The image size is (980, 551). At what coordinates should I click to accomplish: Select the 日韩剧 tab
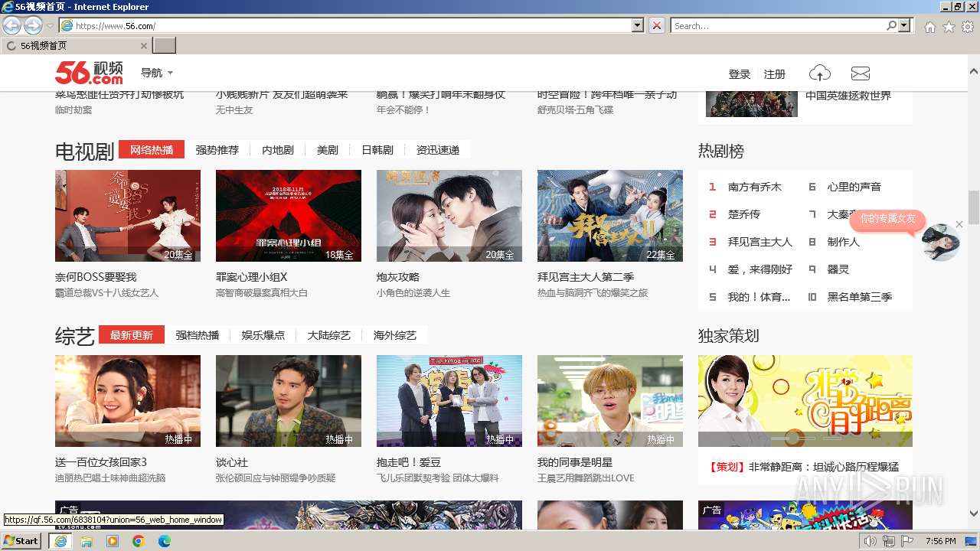click(377, 150)
